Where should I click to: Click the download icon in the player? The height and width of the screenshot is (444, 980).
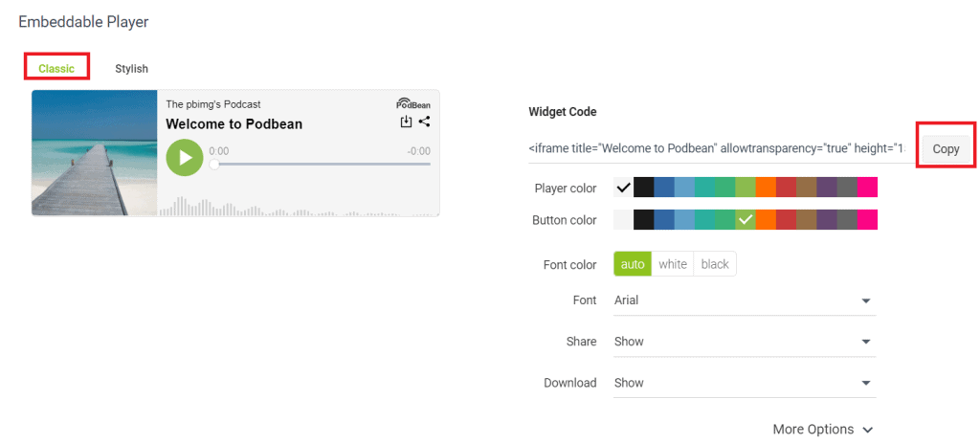point(406,122)
